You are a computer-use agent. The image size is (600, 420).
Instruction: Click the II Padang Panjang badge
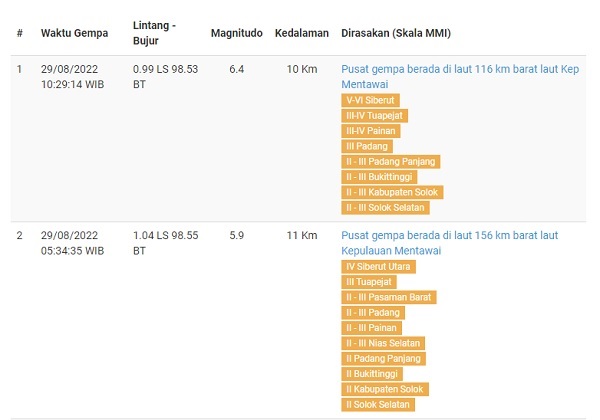click(383, 358)
